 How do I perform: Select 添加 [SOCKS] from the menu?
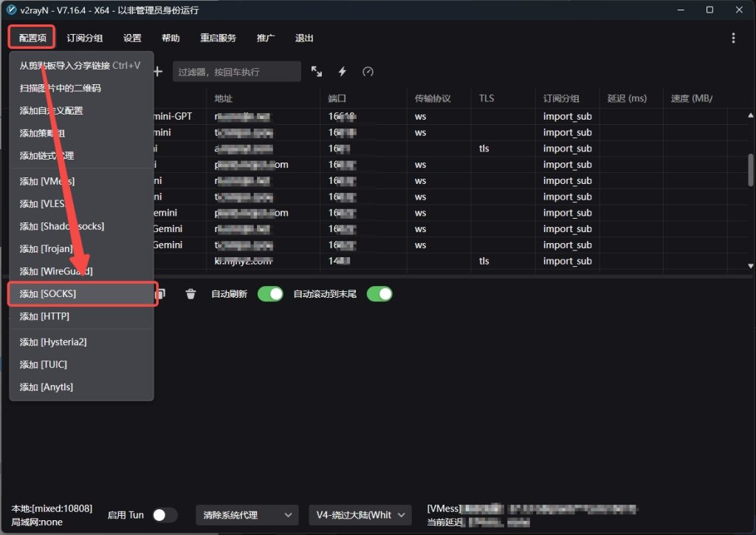tap(81, 293)
